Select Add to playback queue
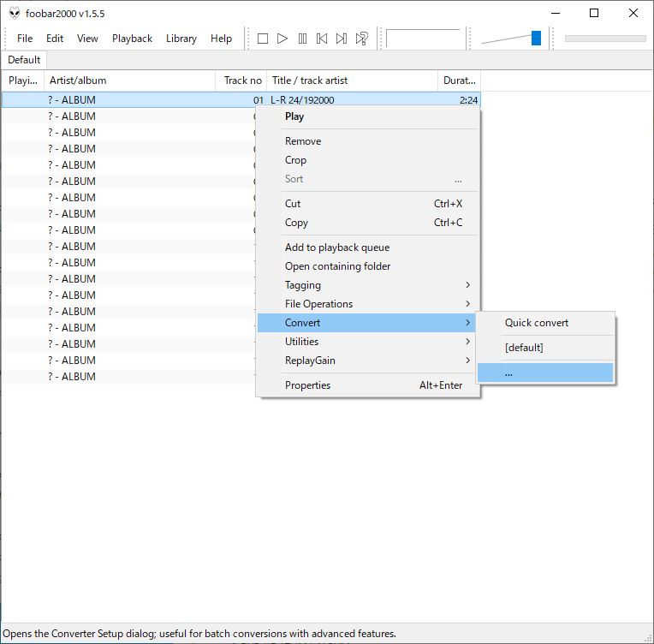 pyautogui.click(x=368, y=247)
